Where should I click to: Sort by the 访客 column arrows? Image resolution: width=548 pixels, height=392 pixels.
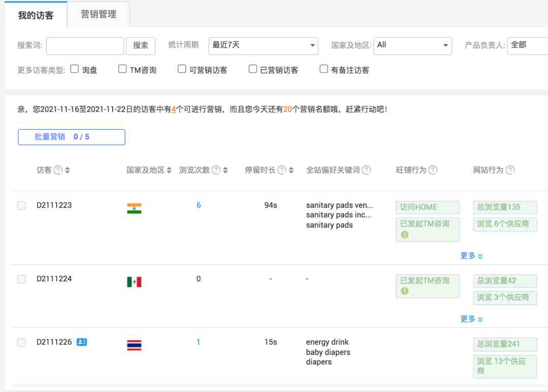(67, 170)
